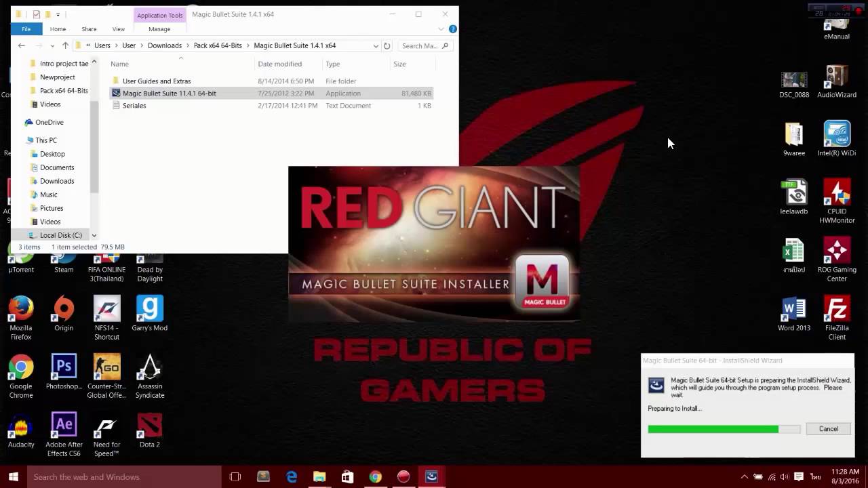Open Explorer help question mark
Image resolution: width=868 pixels, height=488 pixels.
click(453, 29)
